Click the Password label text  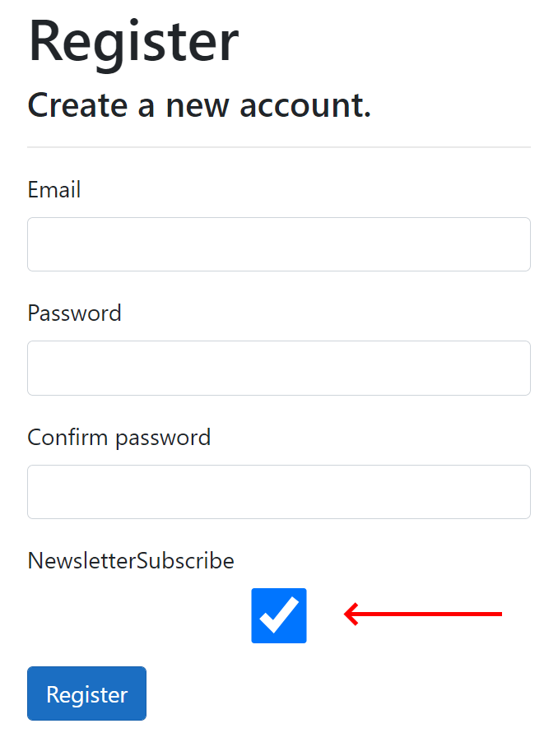tap(74, 313)
